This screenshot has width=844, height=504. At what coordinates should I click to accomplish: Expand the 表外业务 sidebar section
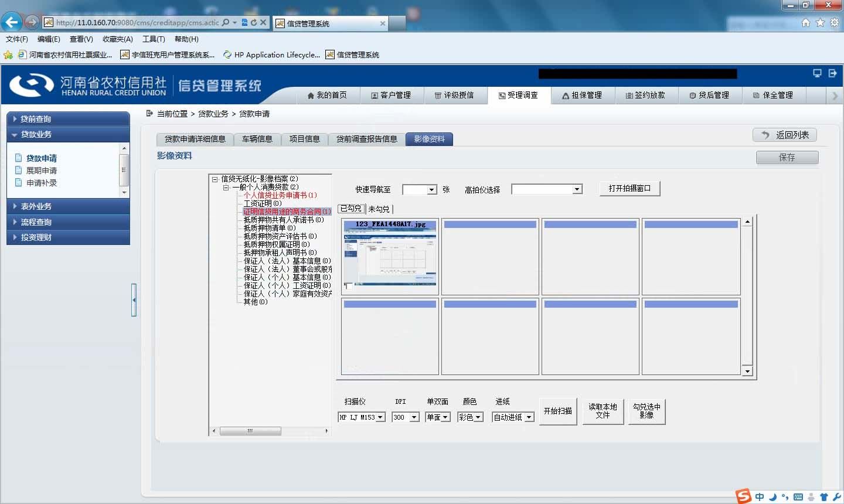(x=68, y=206)
